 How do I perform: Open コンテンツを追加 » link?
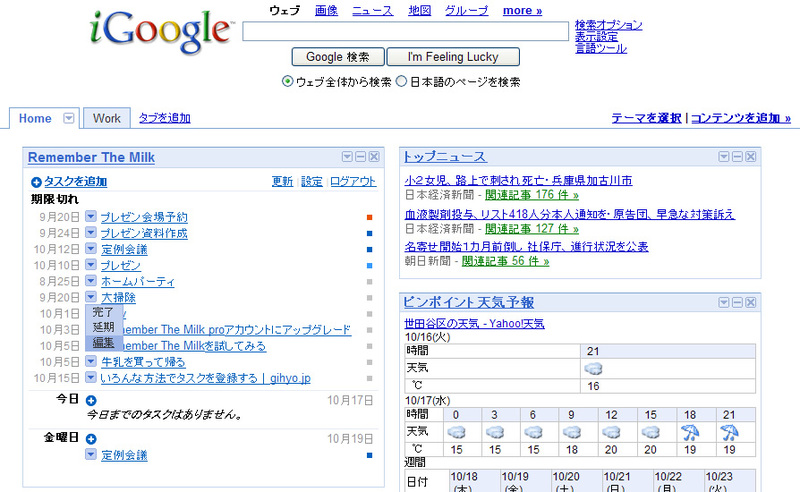coord(741,118)
